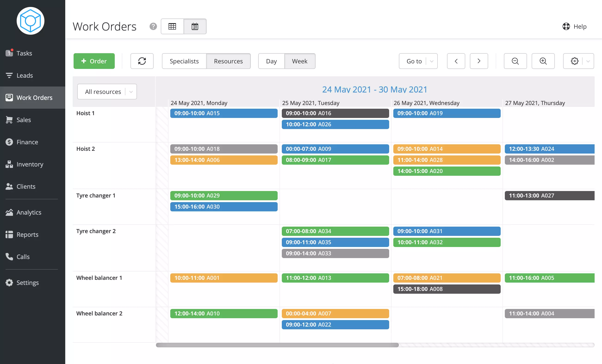The height and width of the screenshot is (364, 602).
Task: Open blue order A031
Action: tap(447, 231)
